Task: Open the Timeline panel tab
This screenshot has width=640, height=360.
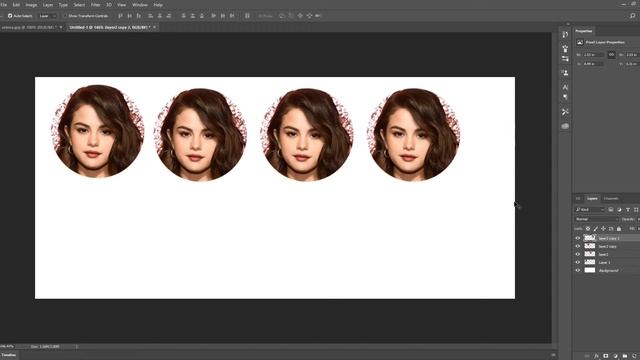Action: coord(9,355)
